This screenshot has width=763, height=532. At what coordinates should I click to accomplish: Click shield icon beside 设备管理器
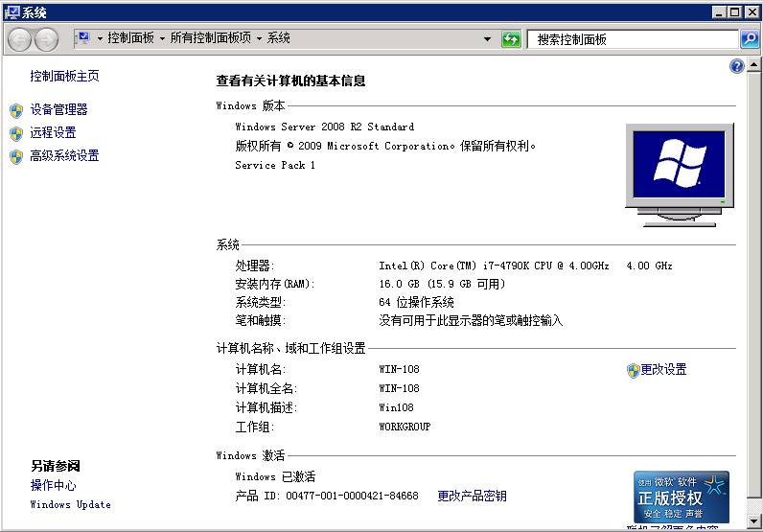click(x=16, y=110)
